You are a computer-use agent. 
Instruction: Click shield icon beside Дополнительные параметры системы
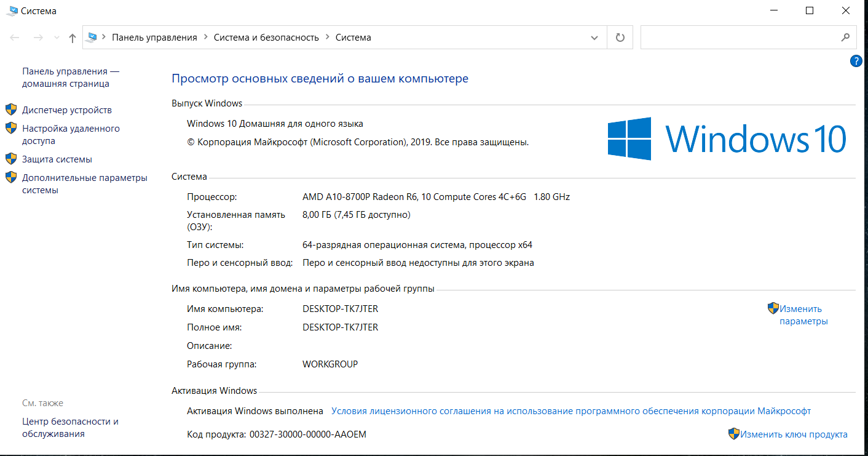pyautogui.click(x=11, y=177)
